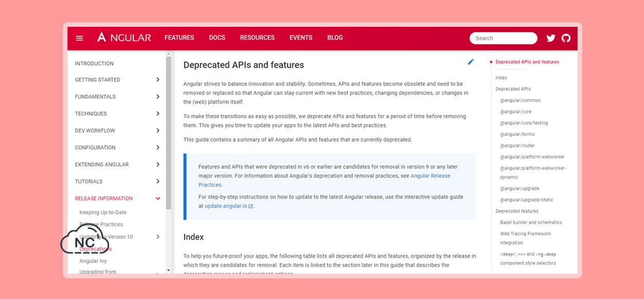The image size is (644, 299).
Task: Select Introduction in the sidebar
Action: click(x=94, y=63)
